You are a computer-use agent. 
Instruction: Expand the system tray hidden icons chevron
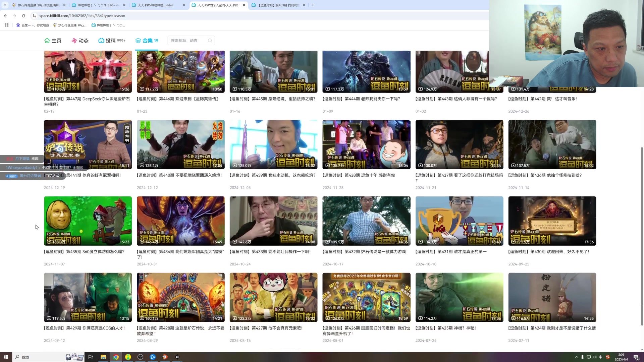coord(577,357)
